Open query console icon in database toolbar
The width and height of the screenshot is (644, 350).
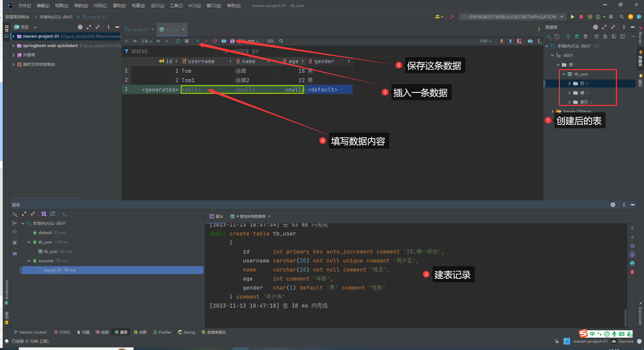(x=623, y=36)
